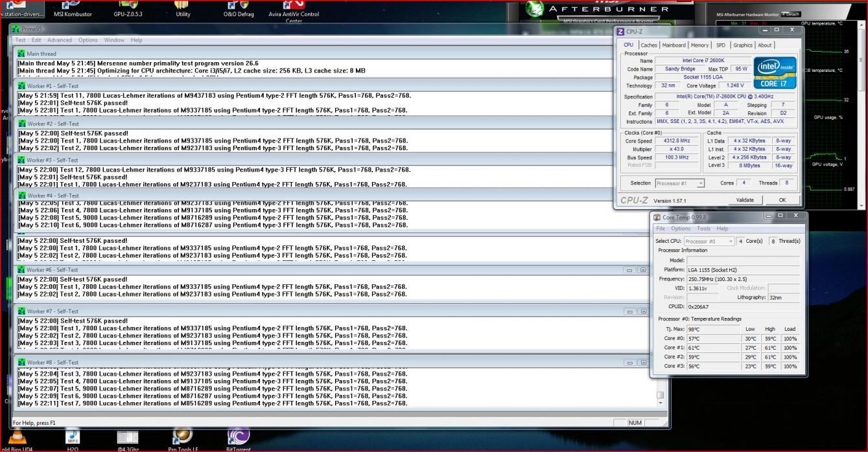Click the Intel Core i7 logo in CPU-Z

click(775, 73)
